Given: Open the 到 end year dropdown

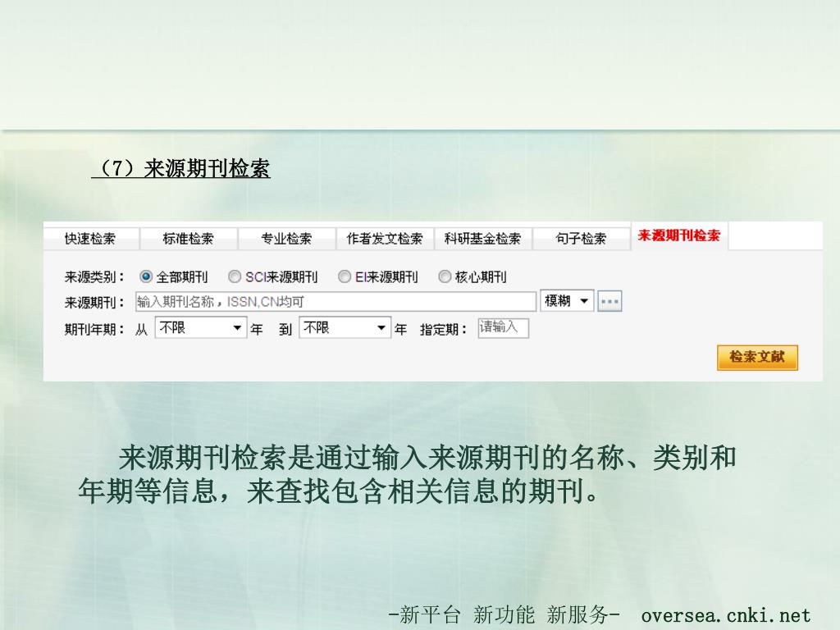Looking at the screenshot, I should [345, 327].
